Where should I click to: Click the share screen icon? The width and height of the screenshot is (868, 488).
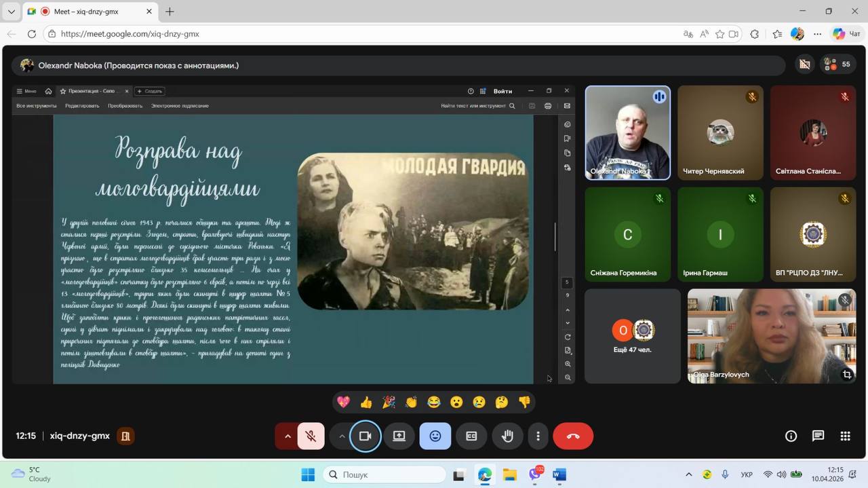click(399, 436)
